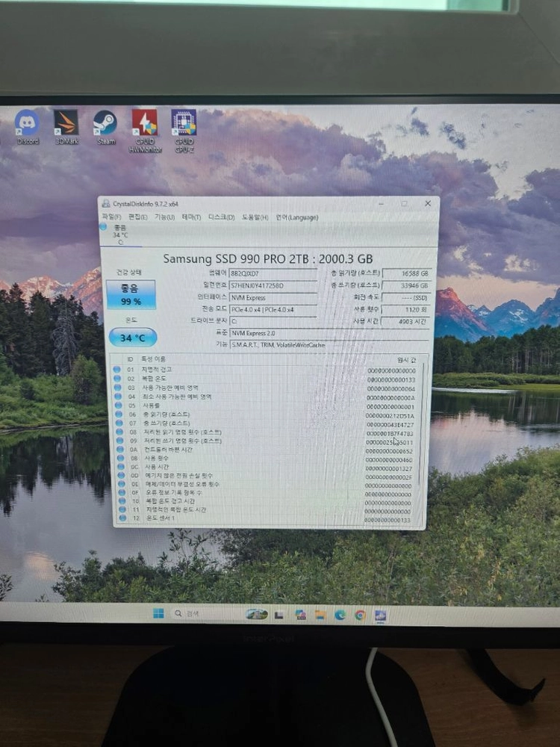This screenshot has height=747, width=560.
Task: Select row 11 치명적인 복합 온도 시간
Action: click(267, 509)
